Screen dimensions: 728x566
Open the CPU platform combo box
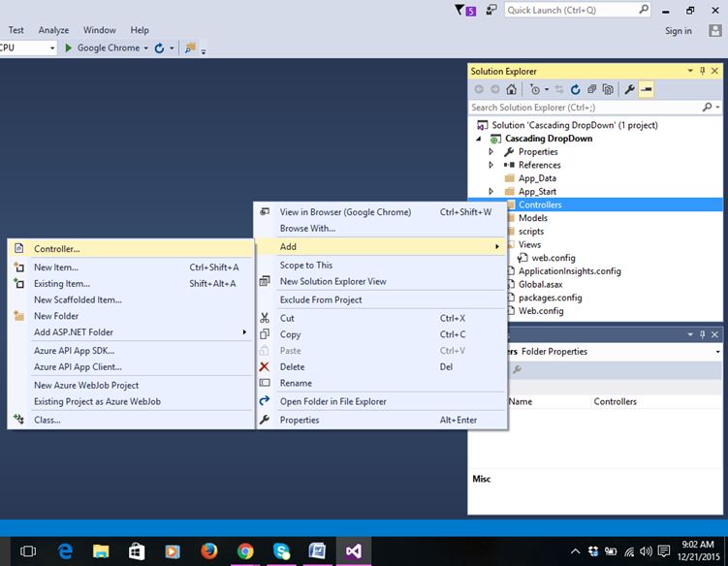pyautogui.click(x=50, y=47)
